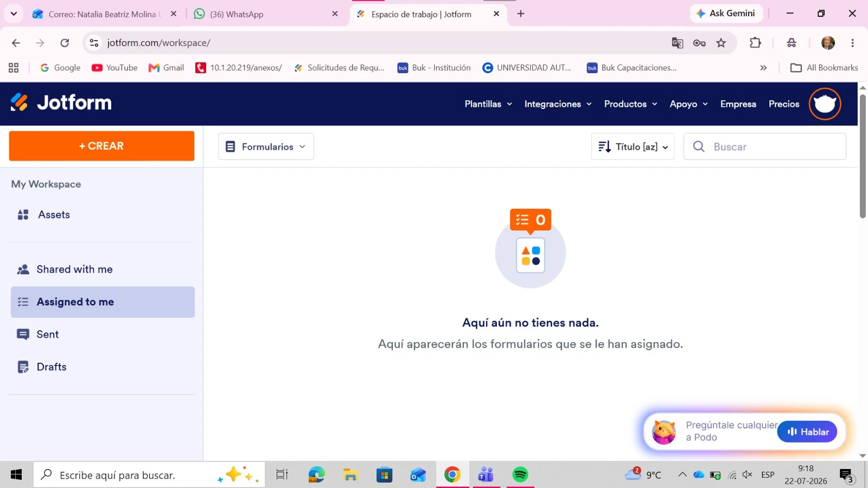Open the Título [az] sort dropdown
Image resolution: width=868 pixels, height=488 pixels.
pos(633,146)
